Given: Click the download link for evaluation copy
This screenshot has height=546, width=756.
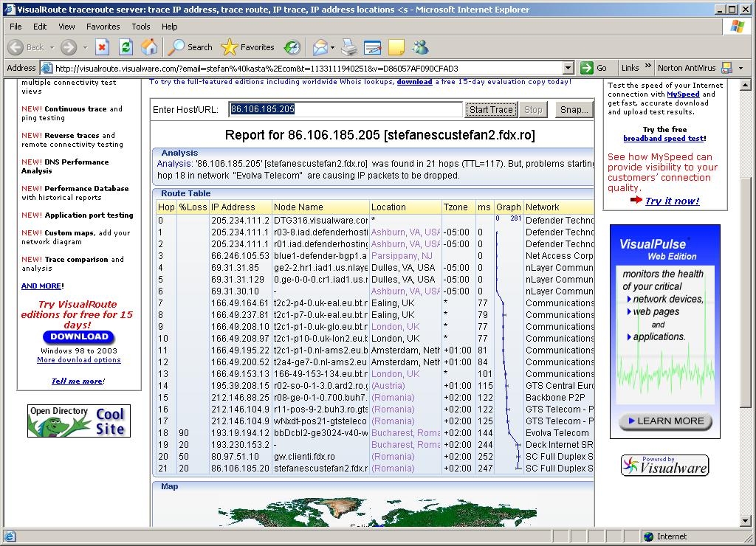Looking at the screenshot, I should pos(414,81).
